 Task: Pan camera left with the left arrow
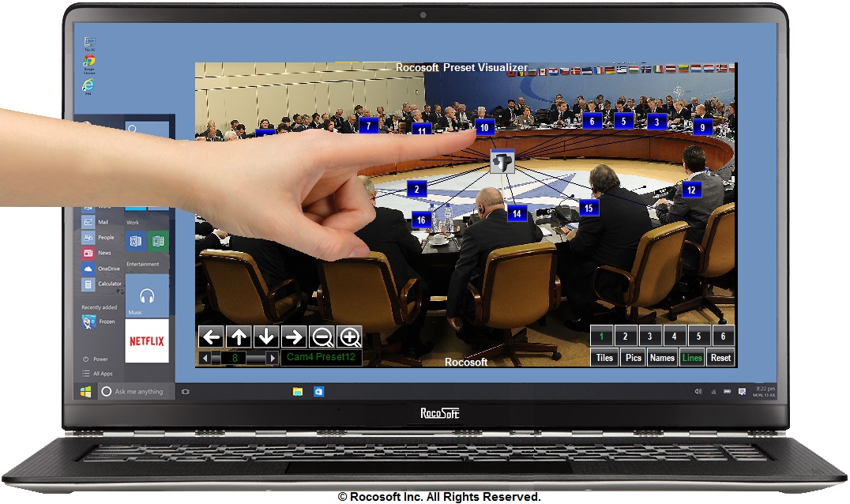[x=212, y=337]
